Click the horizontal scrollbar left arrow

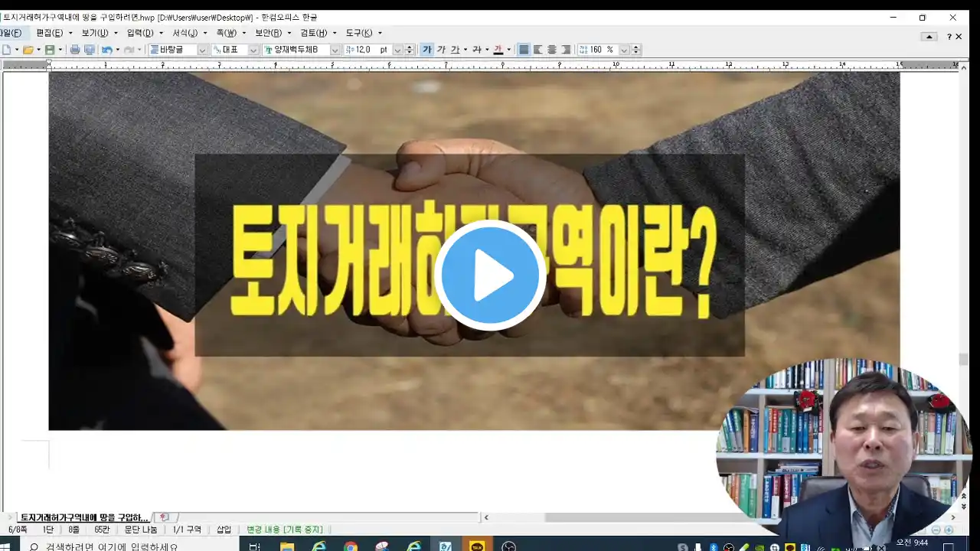485,517
